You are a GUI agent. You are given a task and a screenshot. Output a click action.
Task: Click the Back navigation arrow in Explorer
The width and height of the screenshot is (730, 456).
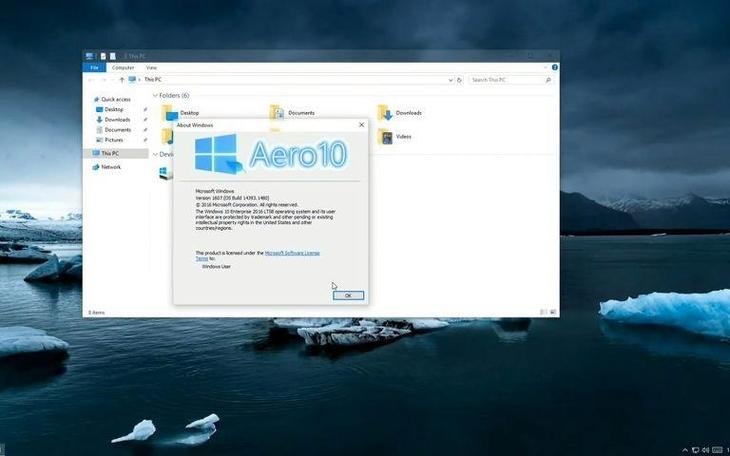tap(91, 80)
